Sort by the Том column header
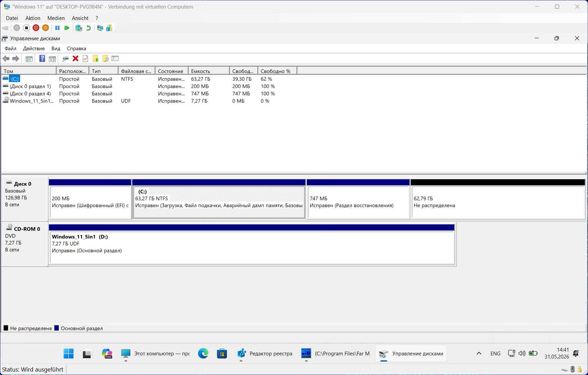Image resolution: width=588 pixels, height=375 pixels. (x=29, y=71)
